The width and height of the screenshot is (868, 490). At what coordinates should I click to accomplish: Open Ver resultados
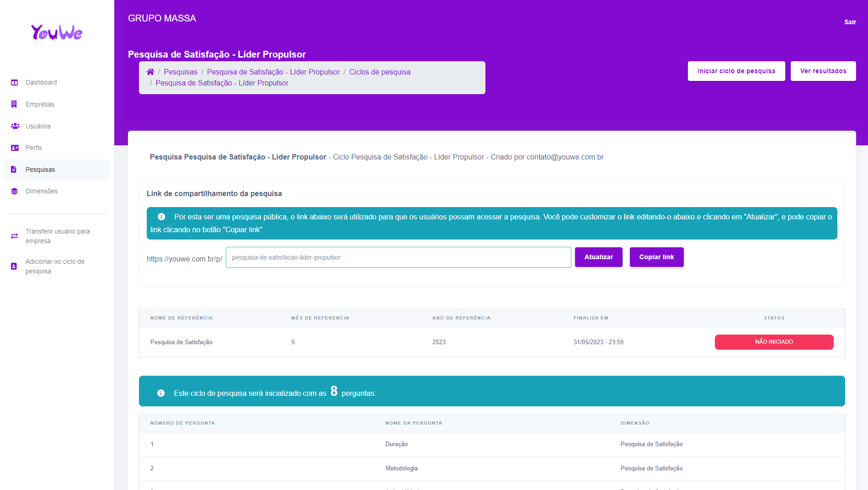823,71
